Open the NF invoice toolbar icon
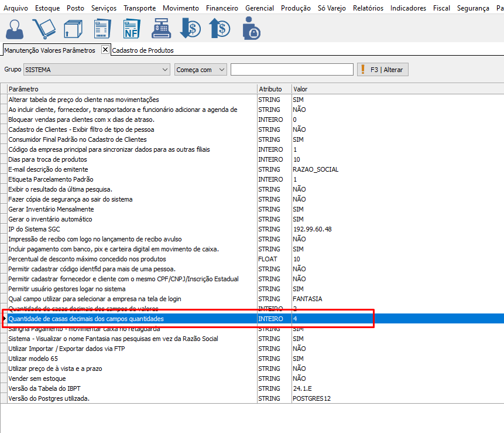The image size is (504, 433). [131, 29]
